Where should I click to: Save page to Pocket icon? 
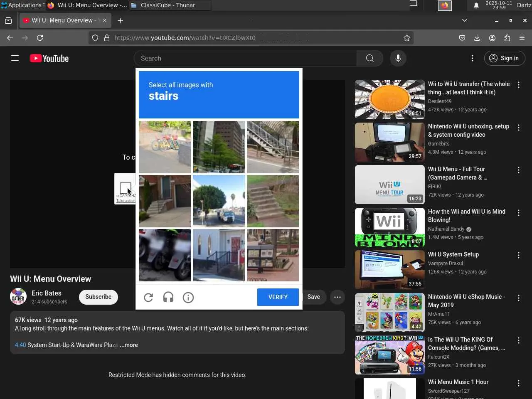tap(462, 38)
